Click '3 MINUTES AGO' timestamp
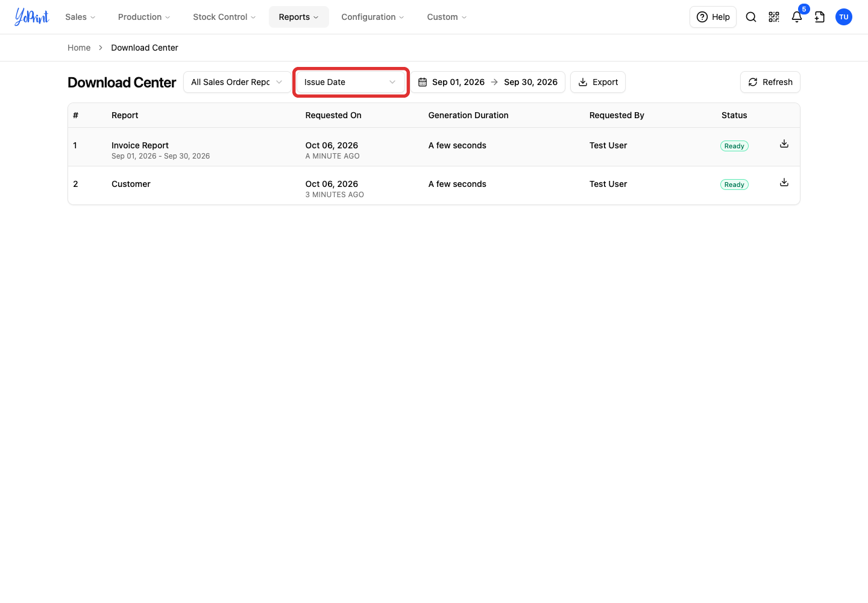868x603 pixels. (x=335, y=195)
